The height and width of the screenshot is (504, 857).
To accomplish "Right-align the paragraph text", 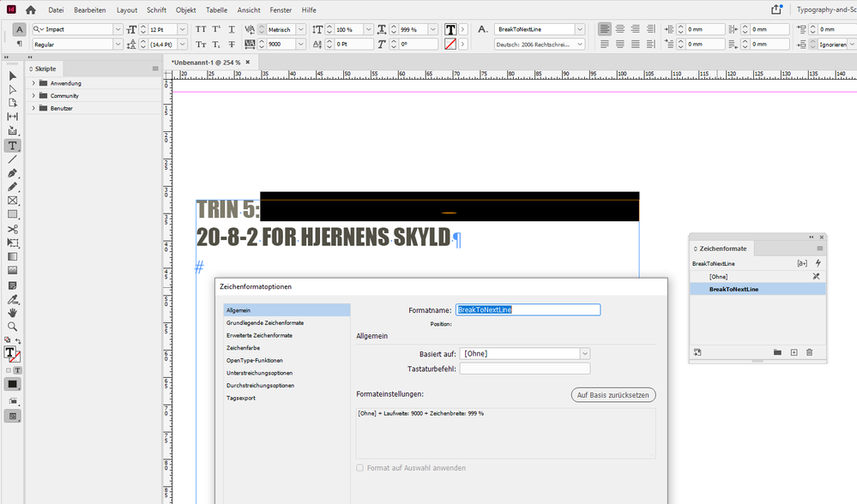I will click(x=635, y=29).
